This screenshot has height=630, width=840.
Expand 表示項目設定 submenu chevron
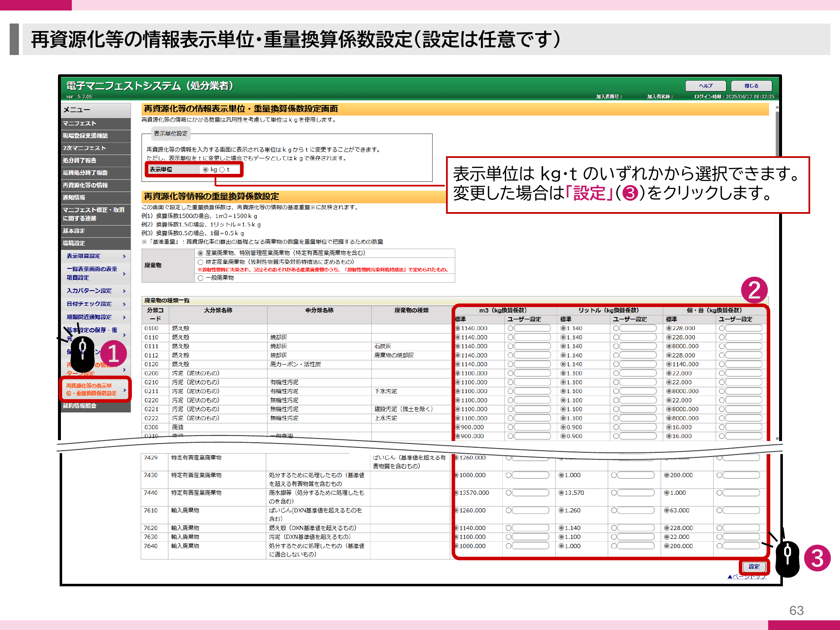click(x=124, y=256)
